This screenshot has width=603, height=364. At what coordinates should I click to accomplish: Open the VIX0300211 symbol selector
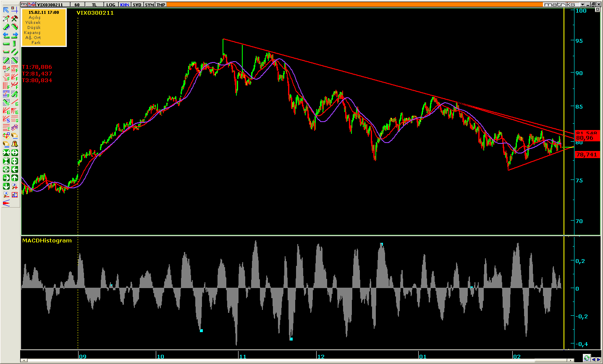click(x=50, y=5)
